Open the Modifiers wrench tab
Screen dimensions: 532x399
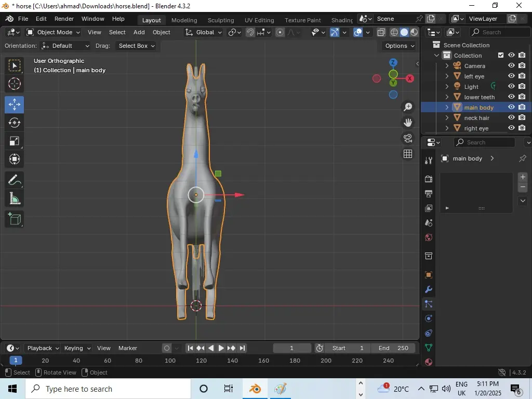tap(429, 289)
